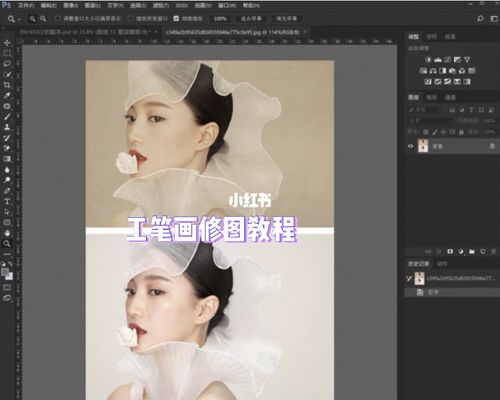Swap foreground and background colors
The image size is (500, 400).
(11, 264)
